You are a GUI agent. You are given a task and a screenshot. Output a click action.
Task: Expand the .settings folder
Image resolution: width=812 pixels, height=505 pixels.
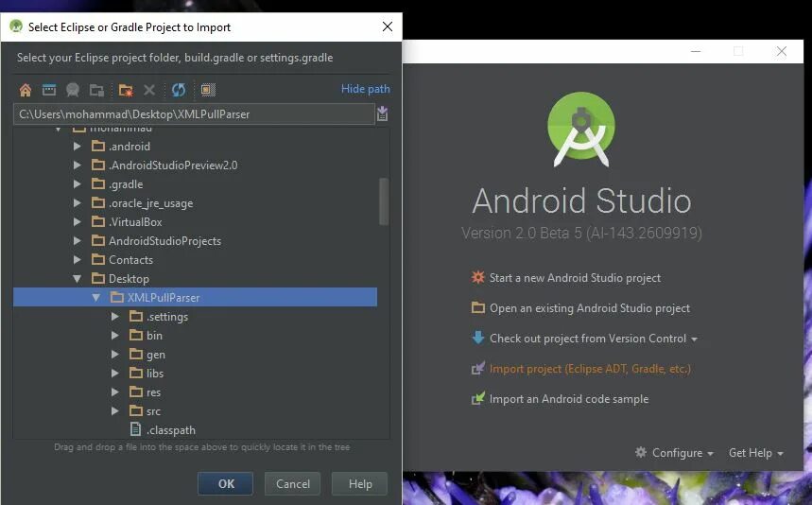pos(115,317)
